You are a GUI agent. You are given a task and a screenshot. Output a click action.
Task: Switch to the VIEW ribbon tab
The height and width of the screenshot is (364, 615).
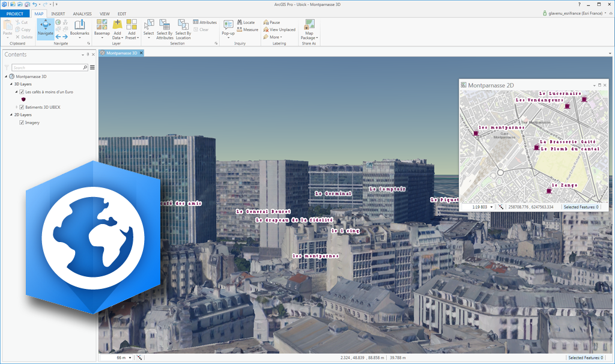(x=105, y=14)
